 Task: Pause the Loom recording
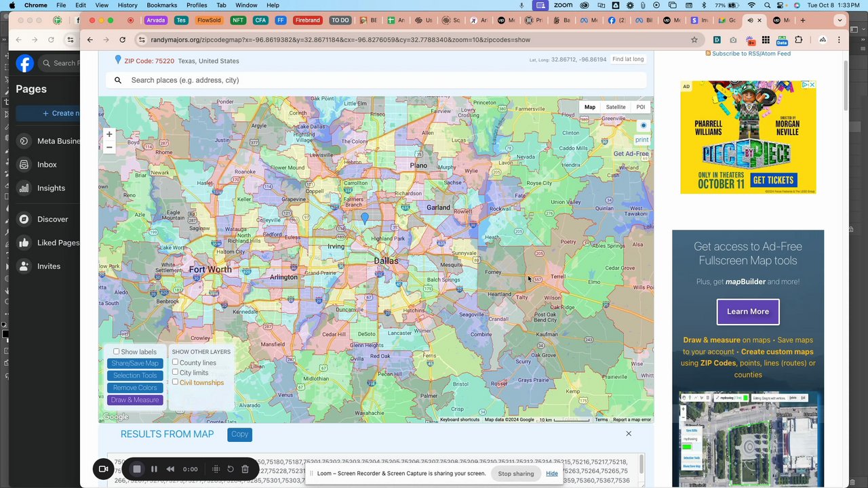pos(154,469)
